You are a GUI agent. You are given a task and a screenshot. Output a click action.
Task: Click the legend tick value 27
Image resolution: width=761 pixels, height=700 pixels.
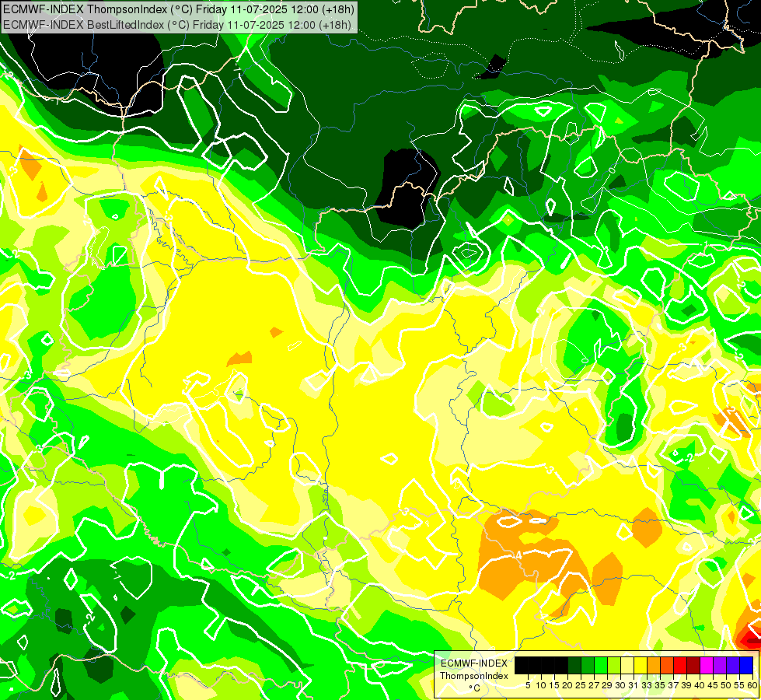coord(594,685)
